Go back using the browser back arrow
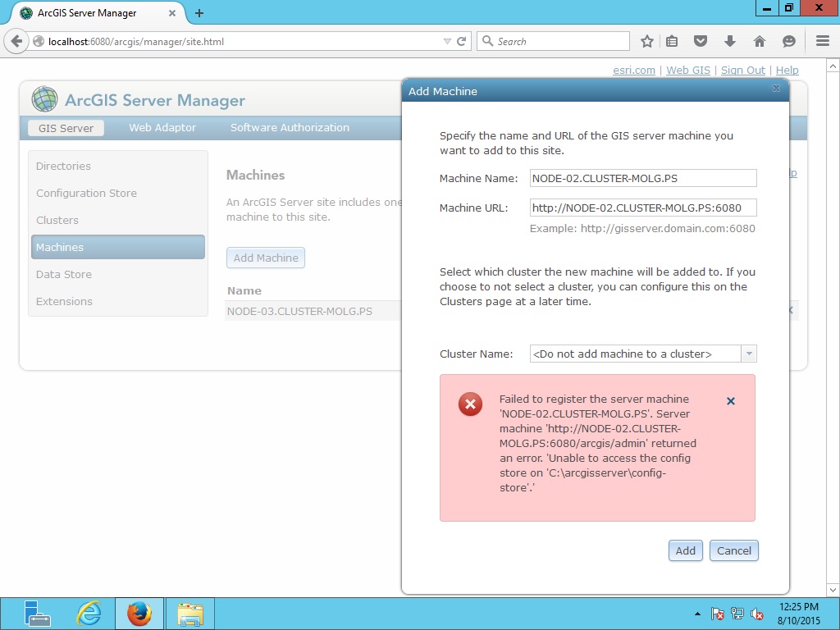 point(16,41)
